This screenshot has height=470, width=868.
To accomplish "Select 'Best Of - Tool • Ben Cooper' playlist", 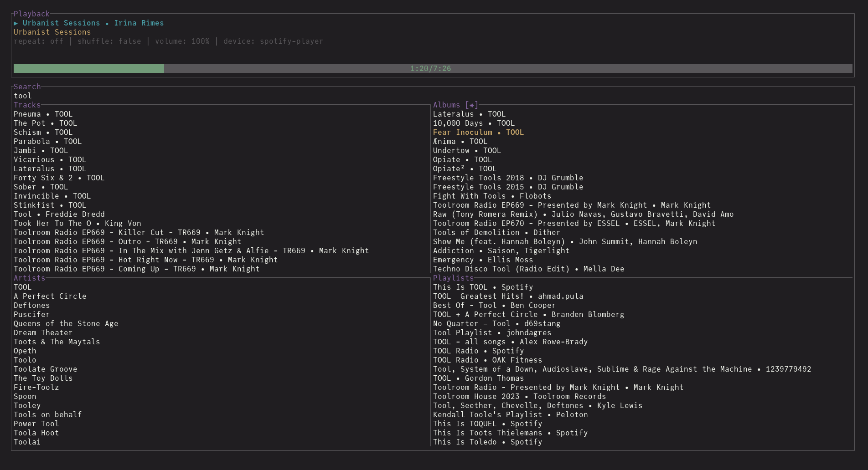I will (494, 305).
